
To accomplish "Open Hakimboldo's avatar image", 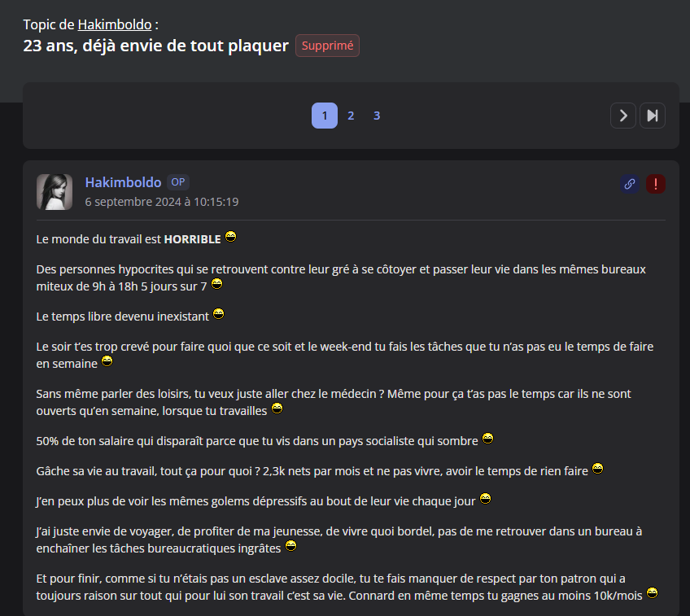I will pos(55,192).
